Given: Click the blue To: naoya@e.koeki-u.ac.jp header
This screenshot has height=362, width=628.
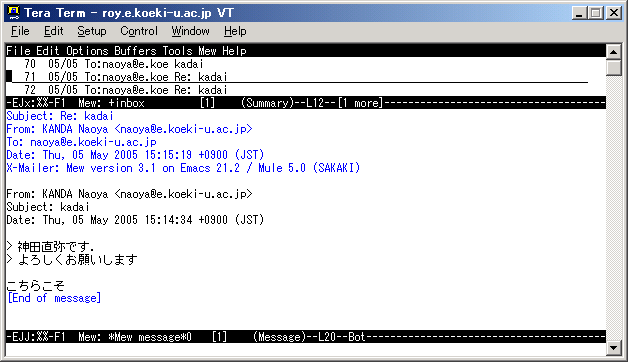Looking at the screenshot, I should pyautogui.click(x=81, y=142).
